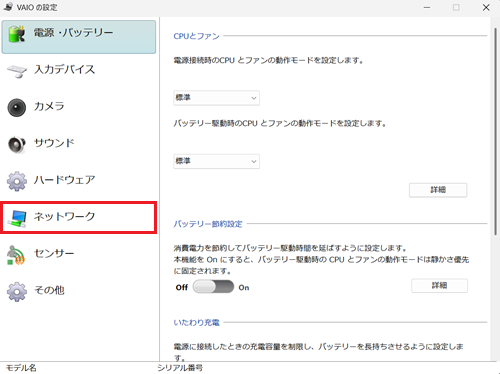Click the CPUとファン section heading
This screenshot has height=374, width=500.
(196, 36)
